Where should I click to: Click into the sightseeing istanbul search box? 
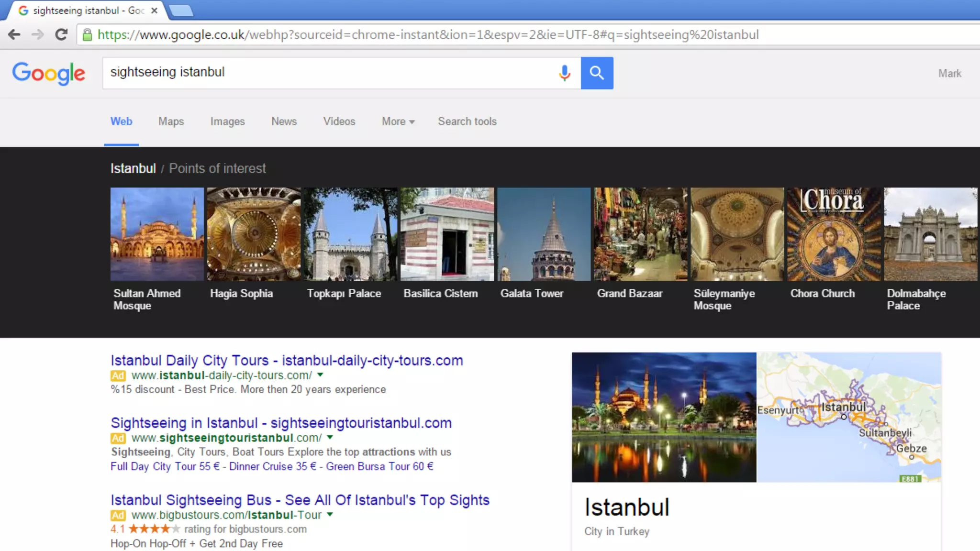click(330, 73)
